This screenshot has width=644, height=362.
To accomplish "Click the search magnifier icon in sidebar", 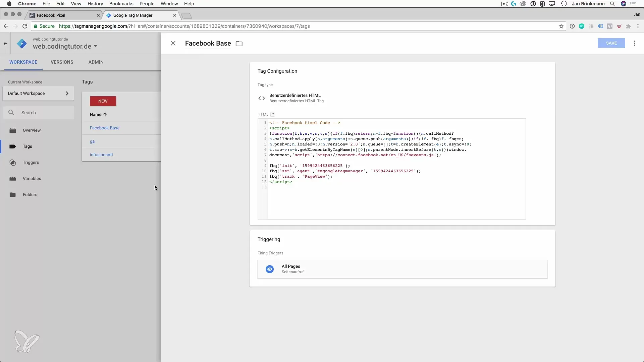I will click(11, 113).
